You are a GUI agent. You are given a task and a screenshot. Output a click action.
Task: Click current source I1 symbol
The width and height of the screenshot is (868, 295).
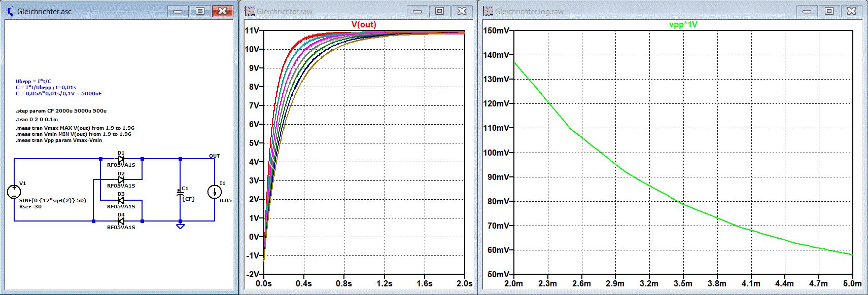tap(215, 192)
